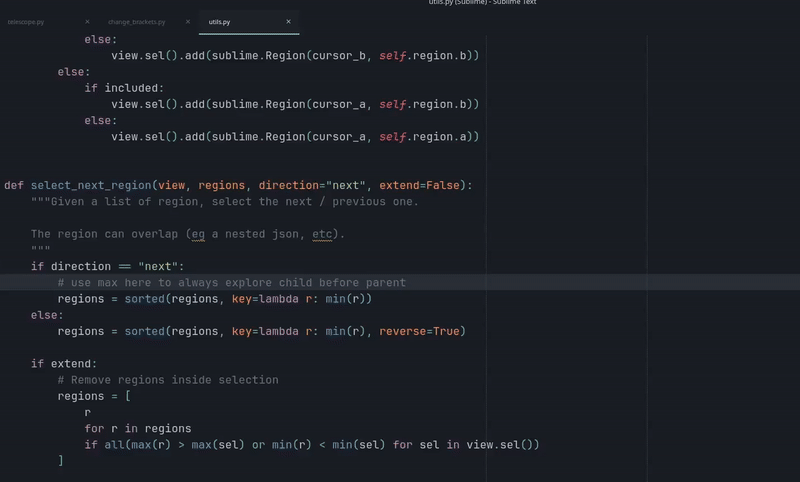Click 'for r in regions' line

pos(137,428)
